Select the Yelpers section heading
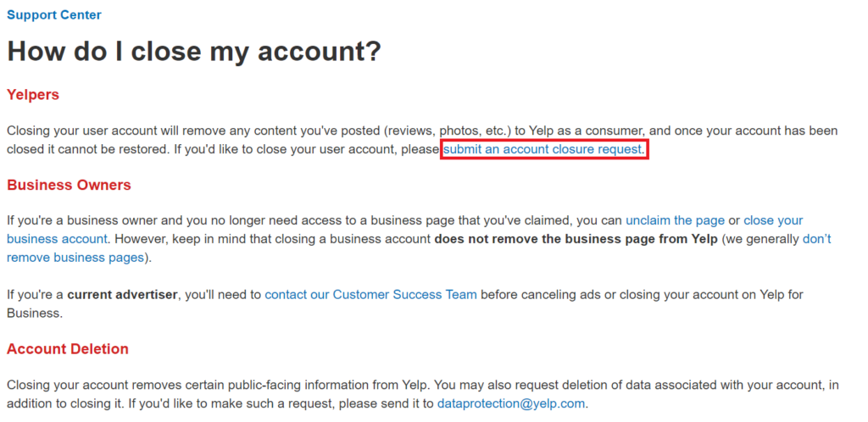Image resolution: width=868 pixels, height=422 pixels. tap(33, 95)
